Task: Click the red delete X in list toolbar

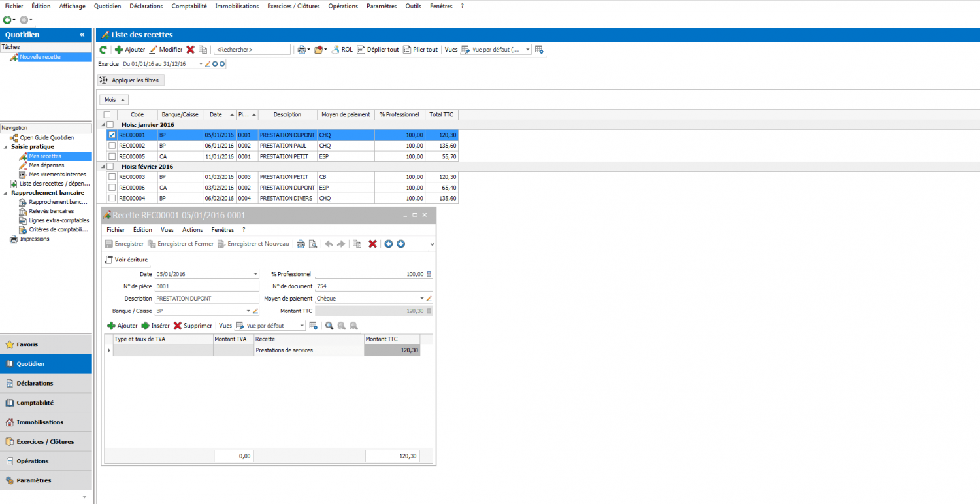Action: tap(190, 50)
